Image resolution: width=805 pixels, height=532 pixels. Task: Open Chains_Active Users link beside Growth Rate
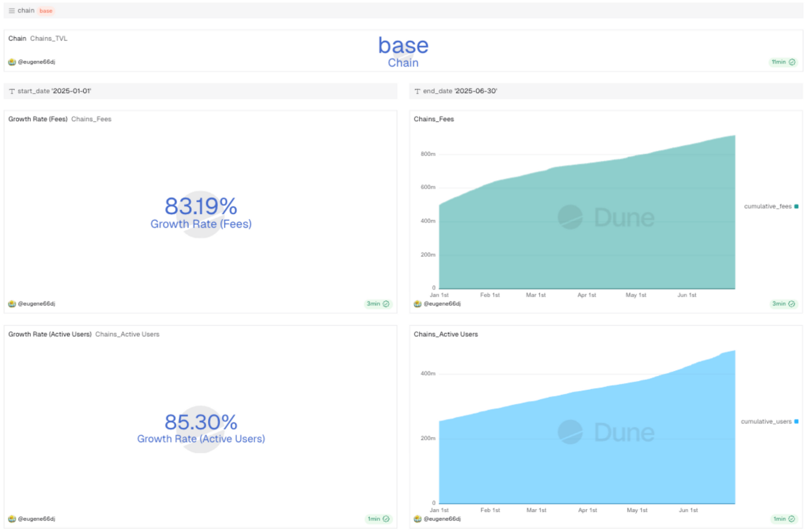(x=127, y=334)
